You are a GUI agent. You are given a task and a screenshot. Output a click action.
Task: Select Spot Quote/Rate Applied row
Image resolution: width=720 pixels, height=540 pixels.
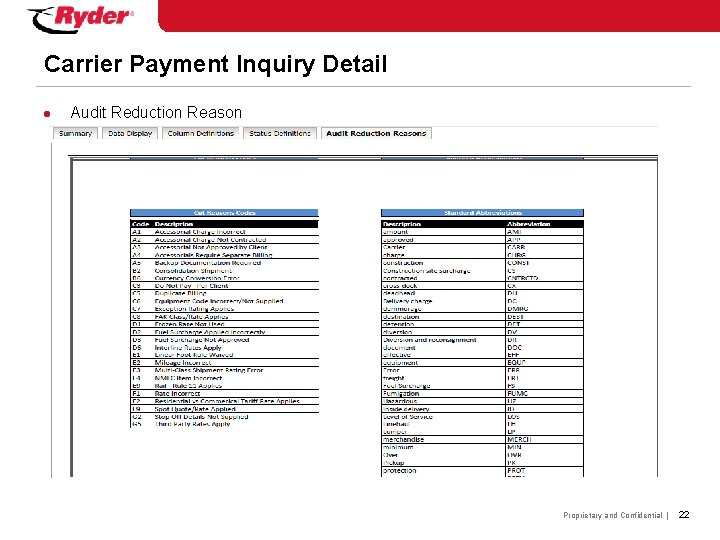click(x=224, y=409)
